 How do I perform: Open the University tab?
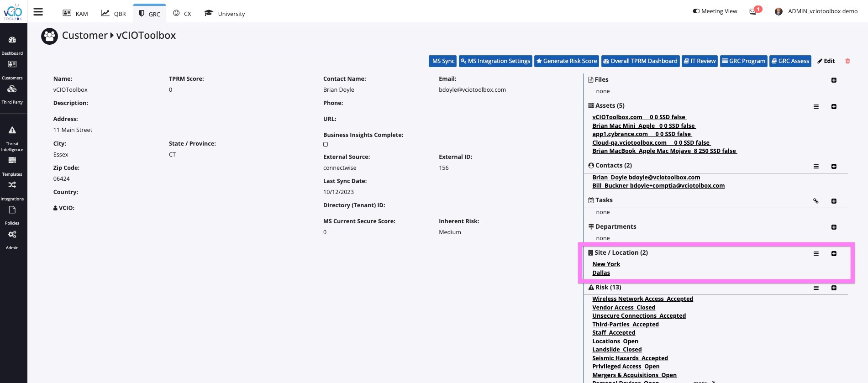click(225, 14)
